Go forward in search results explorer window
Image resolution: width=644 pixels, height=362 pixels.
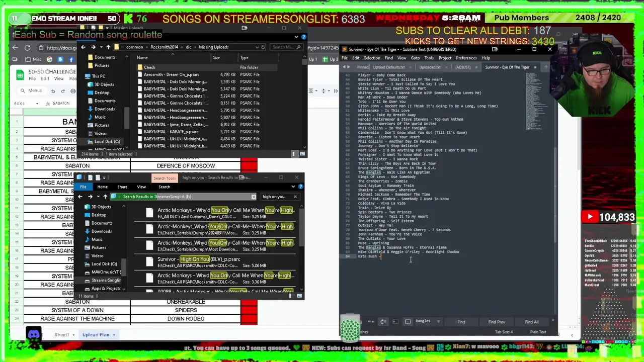pos(90,197)
